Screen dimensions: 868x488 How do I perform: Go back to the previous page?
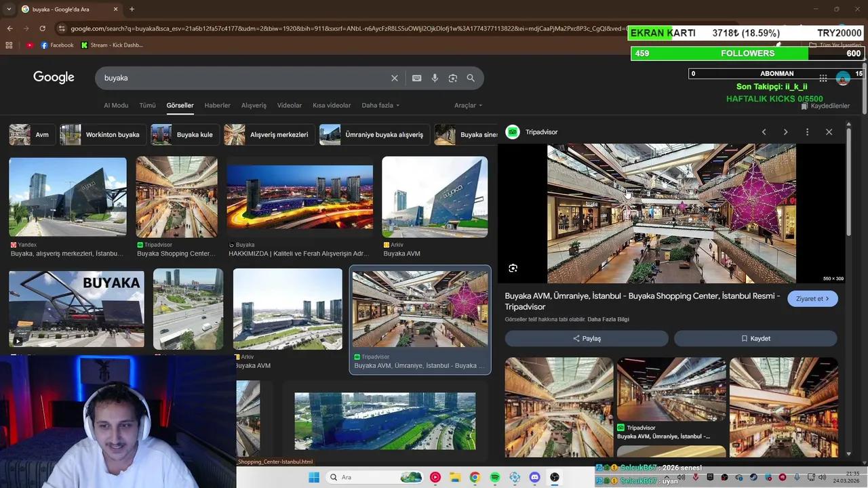point(9,28)
